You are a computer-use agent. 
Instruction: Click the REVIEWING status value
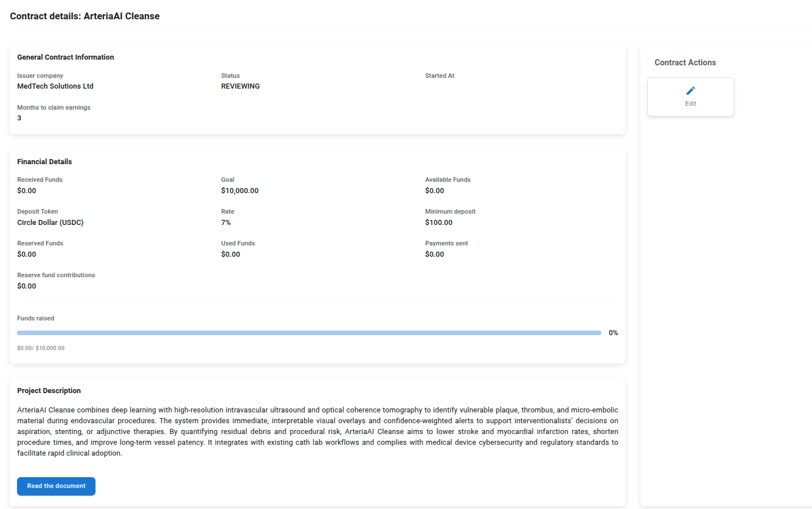(240, 86)
